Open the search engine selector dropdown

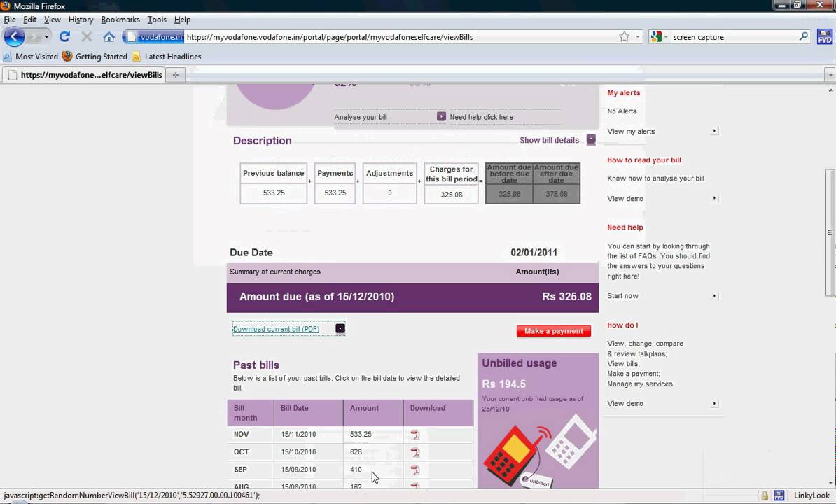(x=666, y=37)
